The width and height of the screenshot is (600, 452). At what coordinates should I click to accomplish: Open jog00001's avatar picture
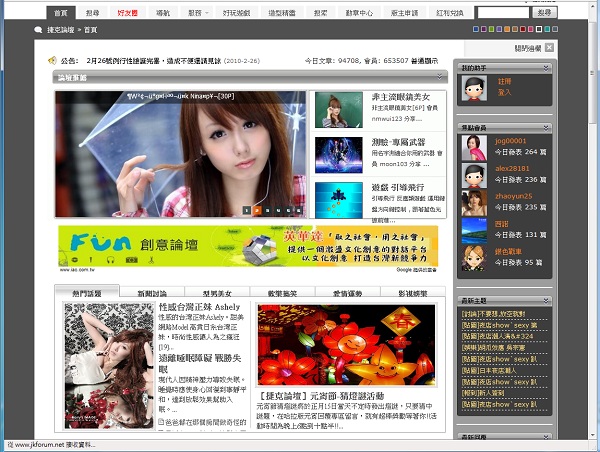(474, 147)
